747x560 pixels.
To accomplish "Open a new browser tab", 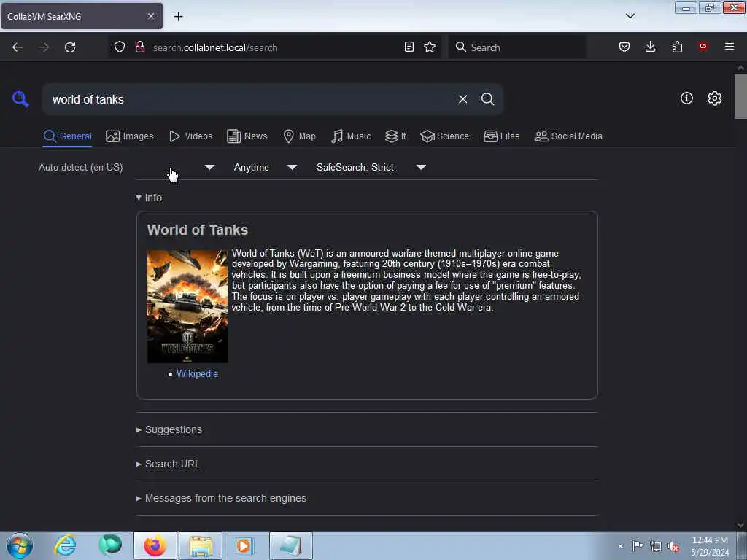I will [x=178, y=17].
